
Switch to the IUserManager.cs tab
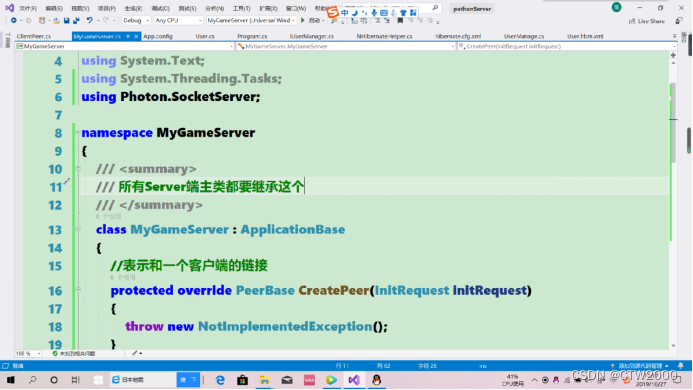(x=312, y=36)
